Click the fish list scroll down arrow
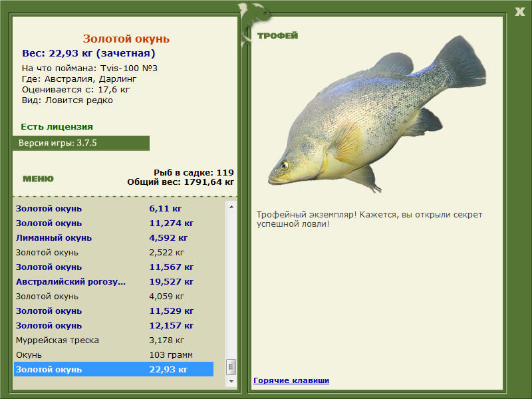The image size is (532, 399). 231,382
